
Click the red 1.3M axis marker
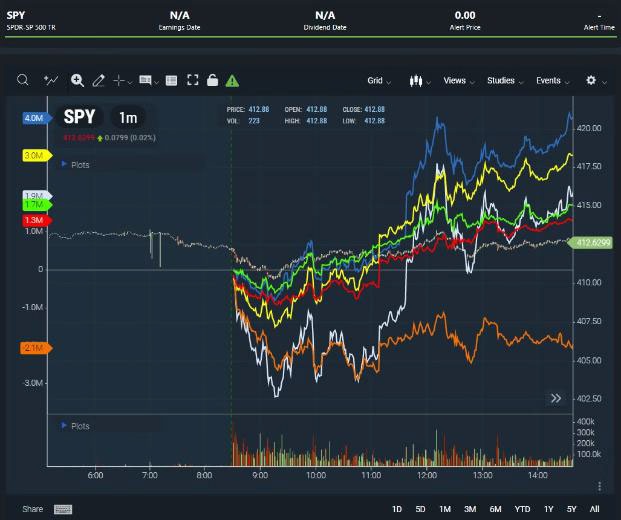pyautogui.click(x=37, y=220)
